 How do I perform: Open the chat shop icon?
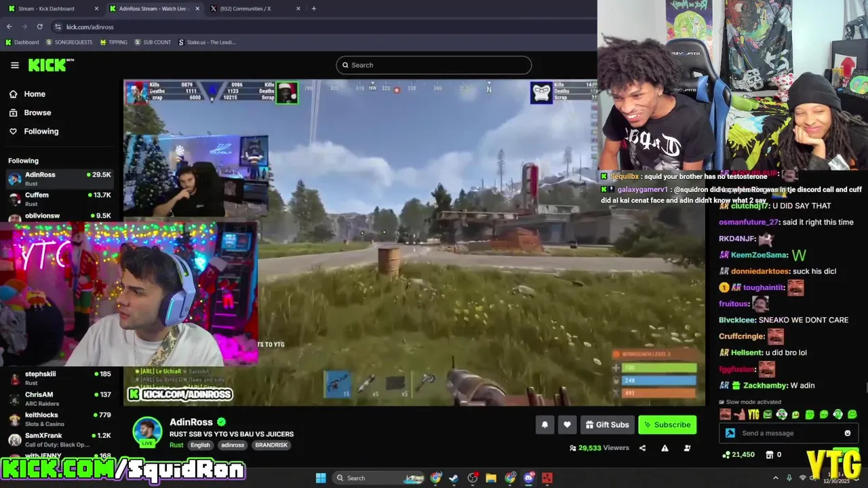[771, 455]
